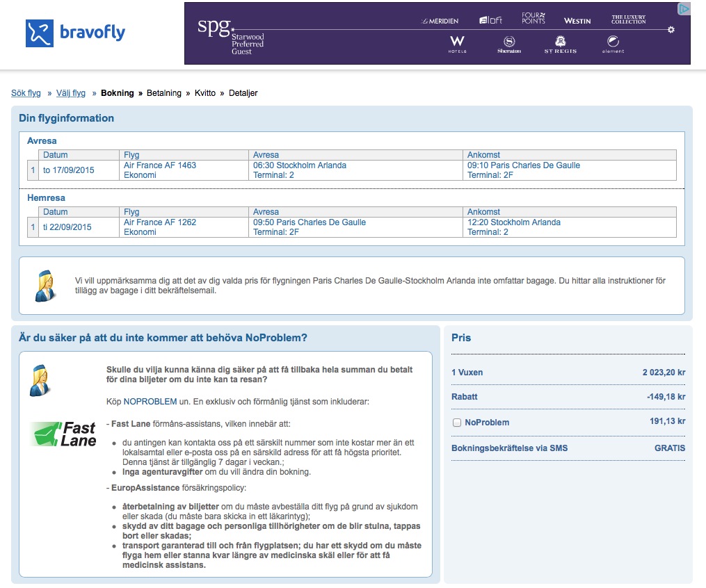Click the bravofly logo
Screen dimensions: 706x588
click(75, 33)
